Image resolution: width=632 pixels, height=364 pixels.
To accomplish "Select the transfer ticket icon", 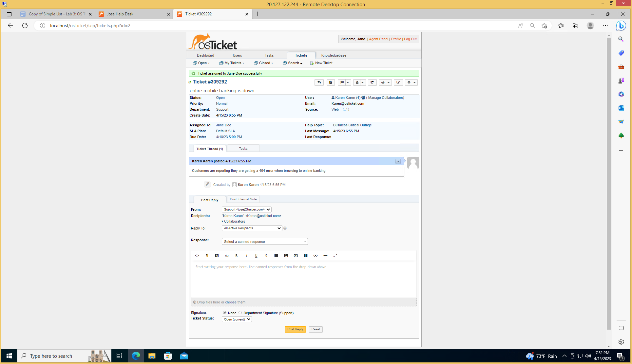I will click(x=372, y=82).
